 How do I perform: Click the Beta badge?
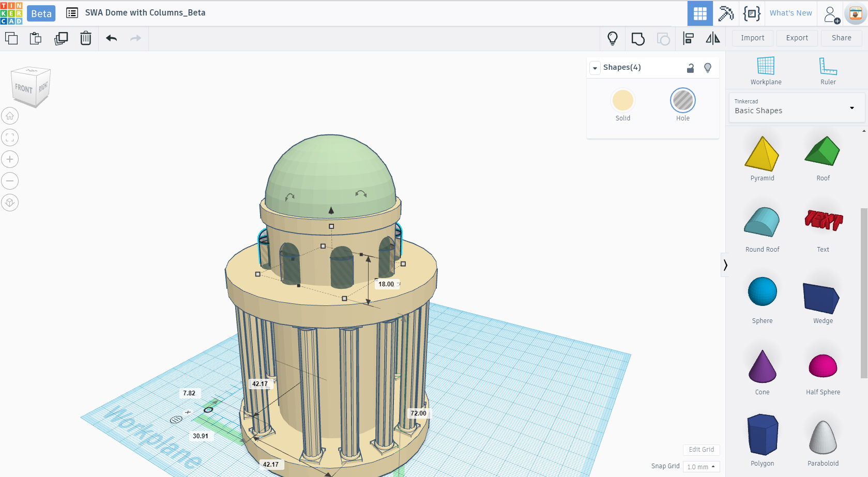[x=41, y=13]
